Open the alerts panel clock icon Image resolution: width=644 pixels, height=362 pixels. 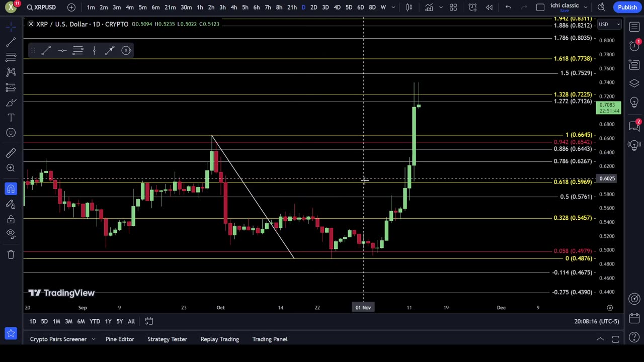(x=634, y=46)
